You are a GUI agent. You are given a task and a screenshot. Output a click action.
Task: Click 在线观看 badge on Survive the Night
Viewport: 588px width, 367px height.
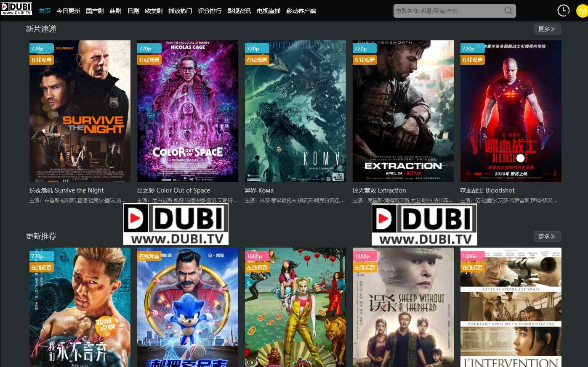click(x=41, y=60)
